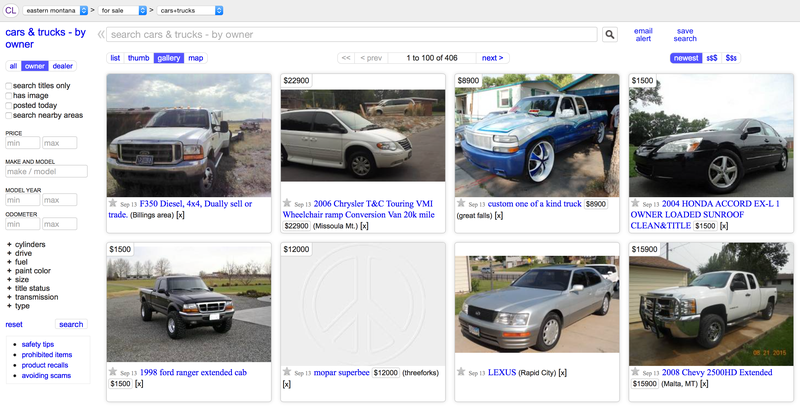Star the custom one of a kind truck listing

point(461,203)
